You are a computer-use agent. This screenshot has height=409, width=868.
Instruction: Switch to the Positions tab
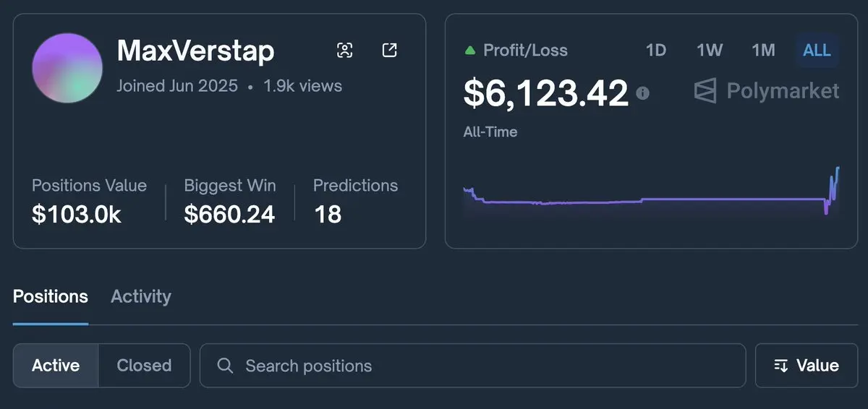[51, 296]
